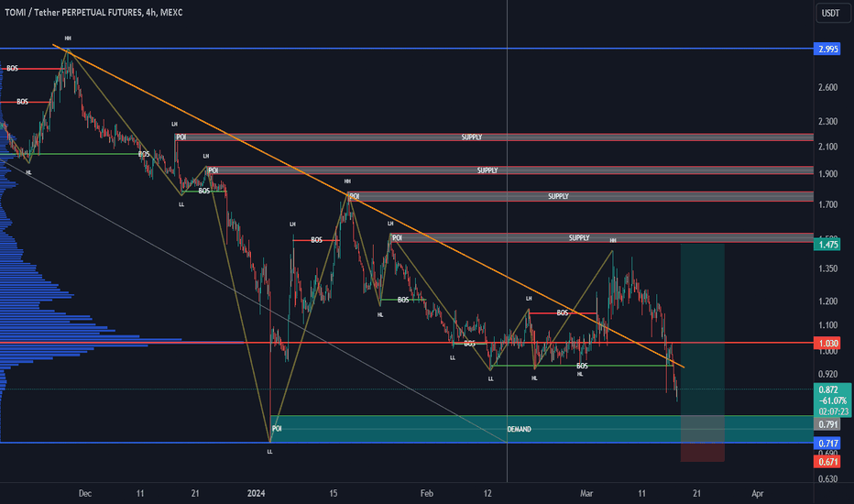The width and height of the screenshot is (854, 504).
Task: Select the red 0.671 stop-loss label
Action: point(827,462)
